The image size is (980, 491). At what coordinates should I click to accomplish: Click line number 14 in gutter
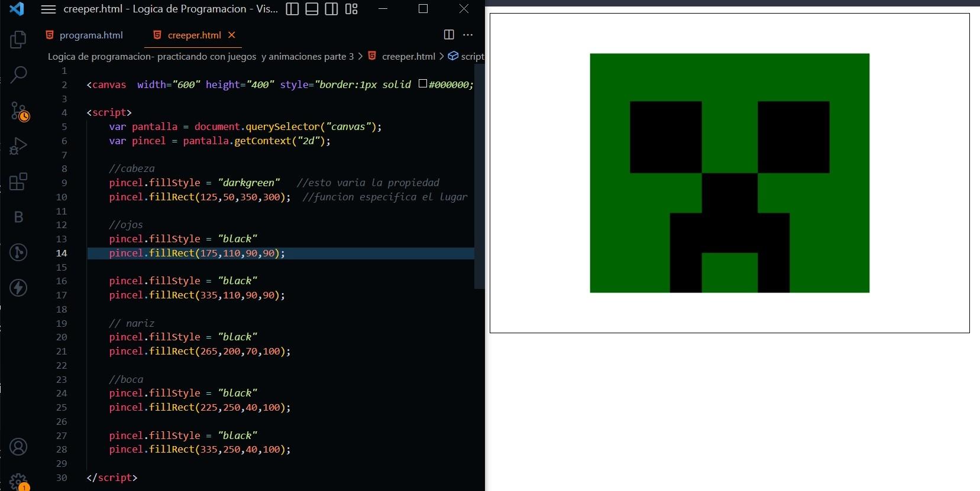click(x=62, y=253)
